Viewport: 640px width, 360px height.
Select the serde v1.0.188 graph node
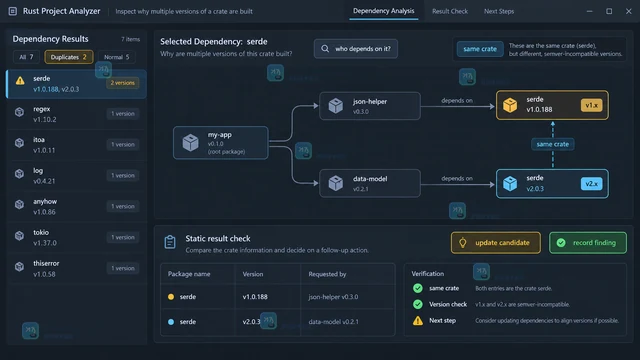[552, 105]
